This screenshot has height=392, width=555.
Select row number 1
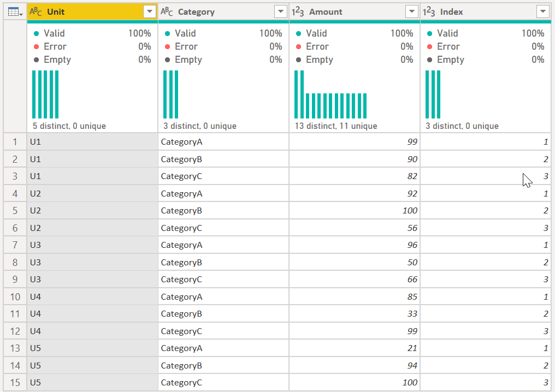pos(15,142)
